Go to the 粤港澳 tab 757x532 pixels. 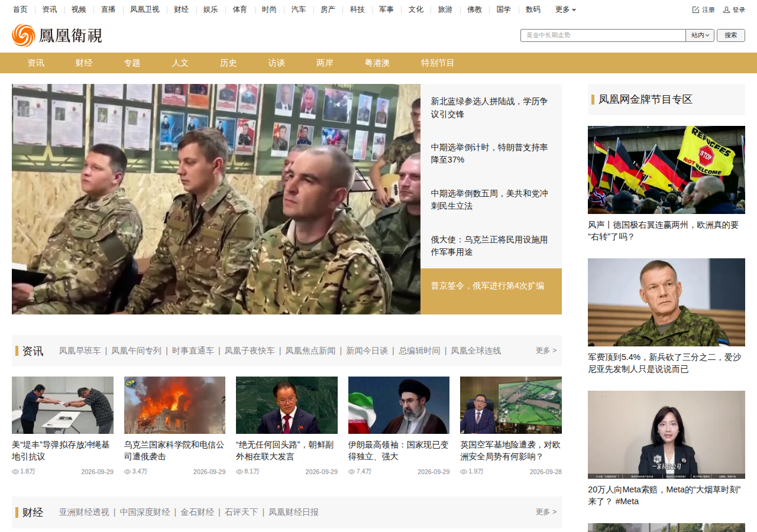pyautogui.click(x=377, y=63)
